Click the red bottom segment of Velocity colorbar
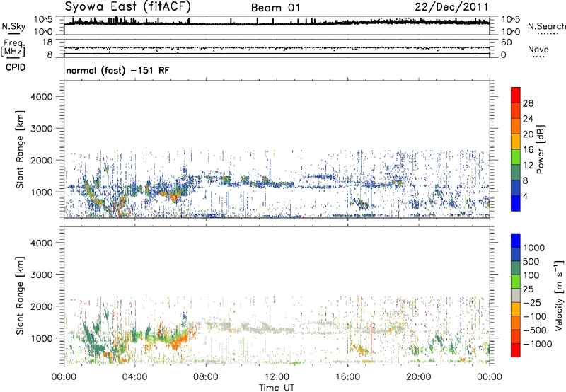 (x=516, y=350)
